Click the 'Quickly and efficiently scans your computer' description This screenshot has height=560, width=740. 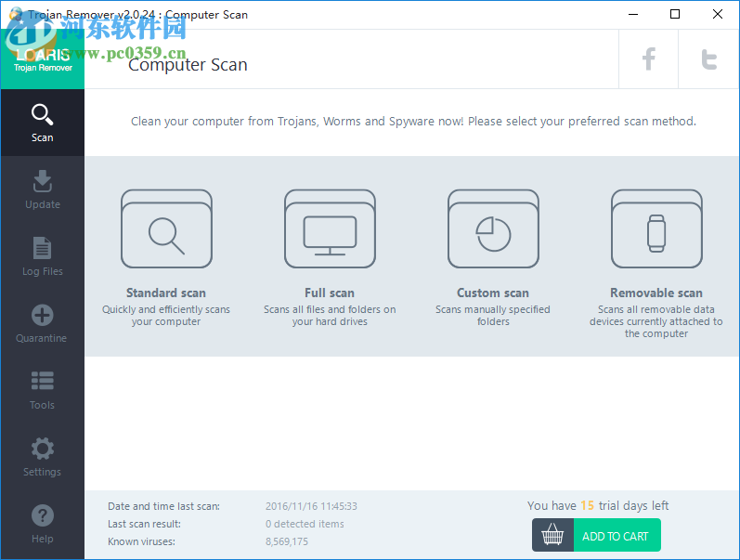tap(166, 316)
